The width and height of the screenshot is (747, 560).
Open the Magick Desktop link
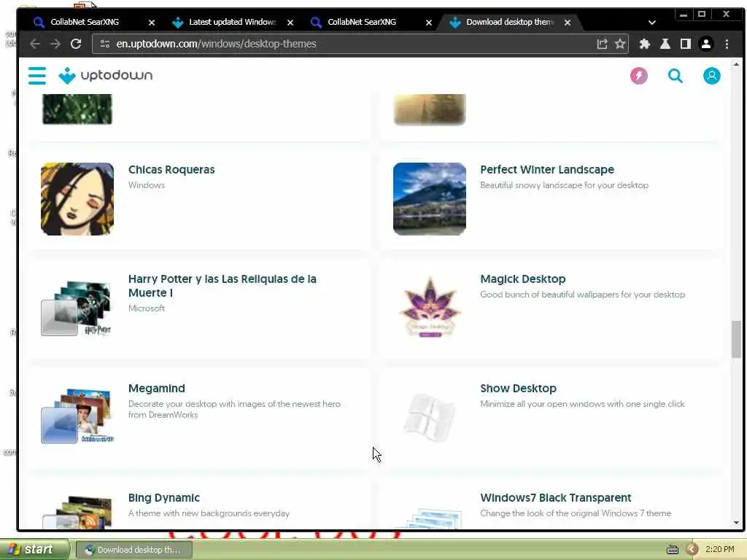[522, 279]
